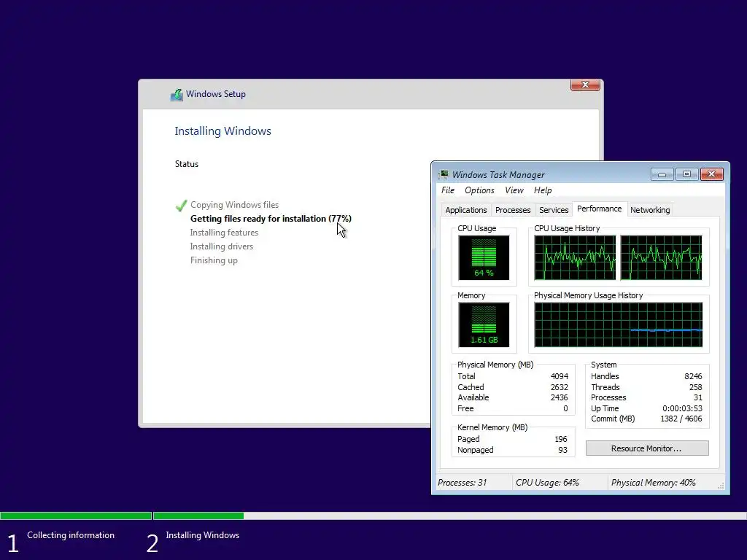The image size is (747, 560).
Task: Click the right CPU Usage History graph
Action: [x=661, y=257]
